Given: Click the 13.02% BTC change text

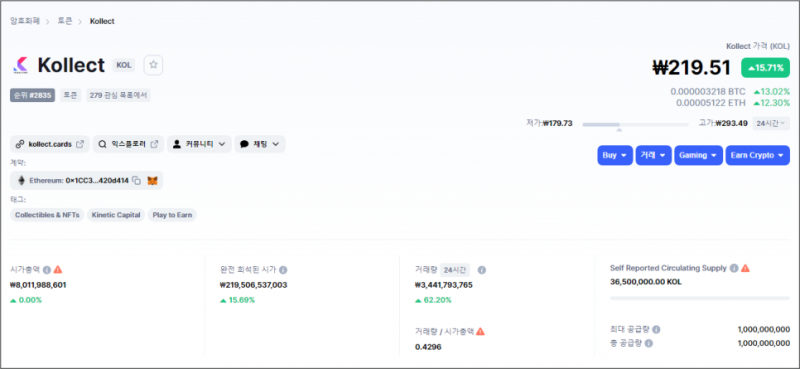Looking at the screenshot, I should point(771,92).
